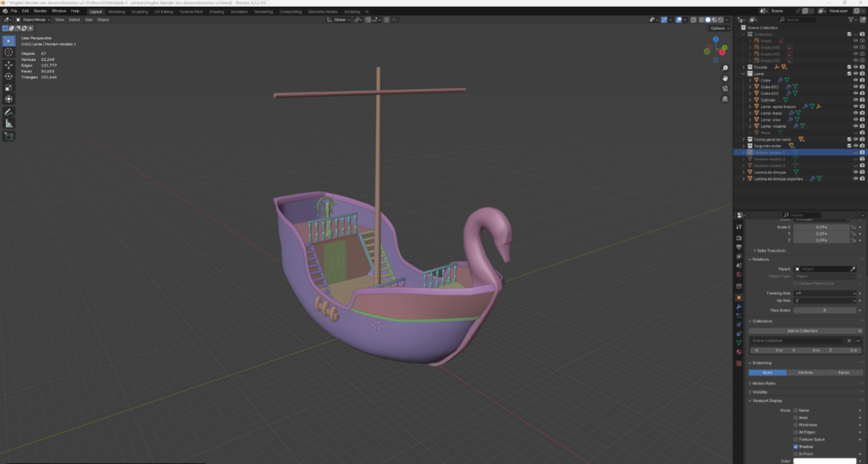The width and height of the screenshot is (868, 464).
Task: Select the Rotate tool
Action: pos(9,76)
